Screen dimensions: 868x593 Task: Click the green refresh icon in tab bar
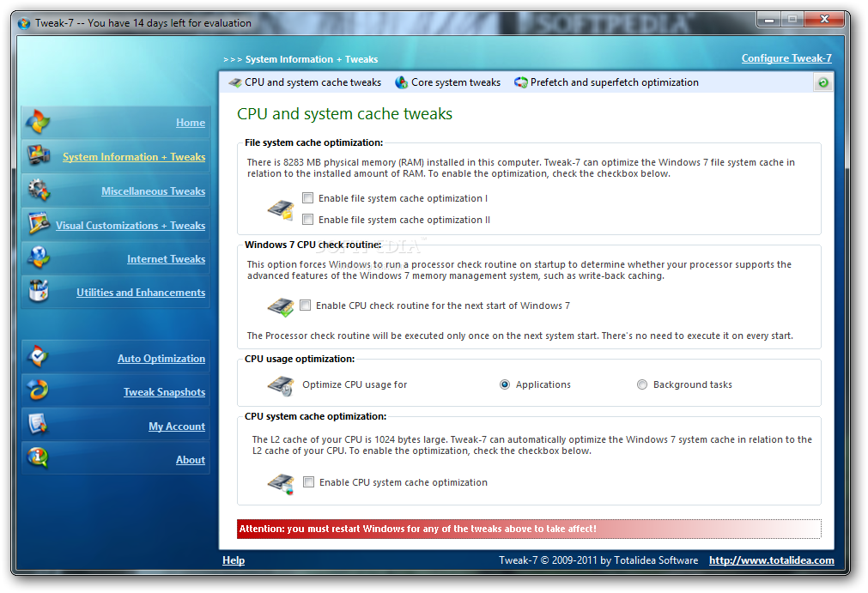[x=823, y=83]
